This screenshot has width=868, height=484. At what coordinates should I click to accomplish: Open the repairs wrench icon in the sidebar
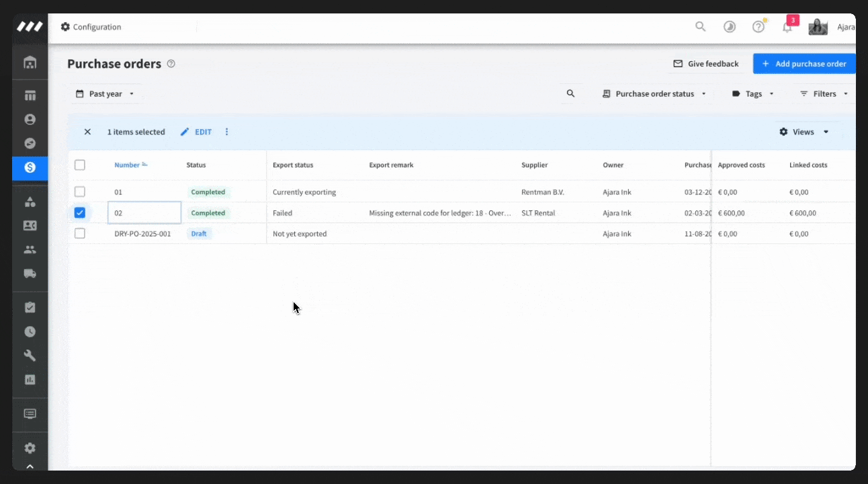pos(30,356)
